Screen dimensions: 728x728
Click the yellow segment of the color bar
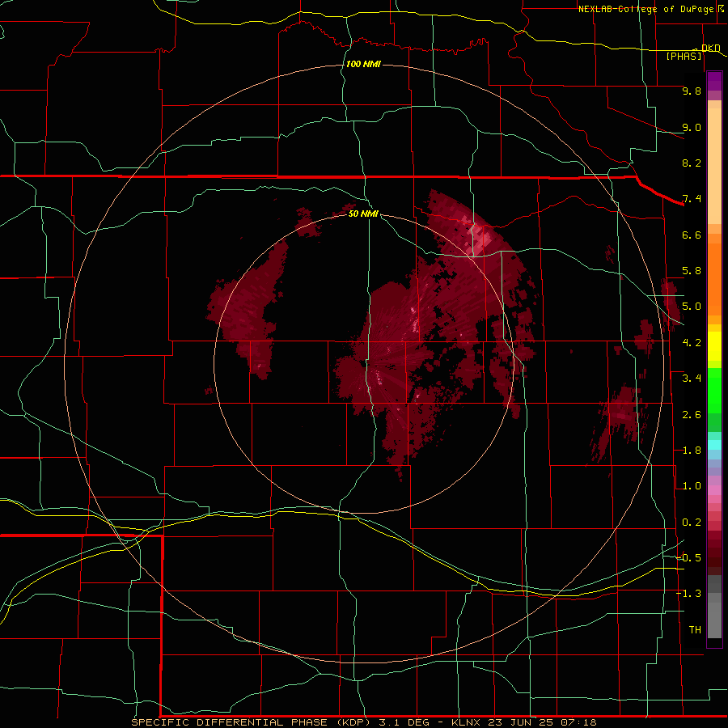tap(714, 346)
